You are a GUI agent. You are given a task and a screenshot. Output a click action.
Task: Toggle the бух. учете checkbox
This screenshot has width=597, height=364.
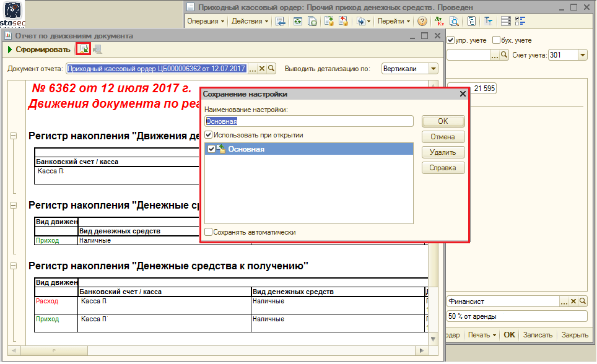496,40
